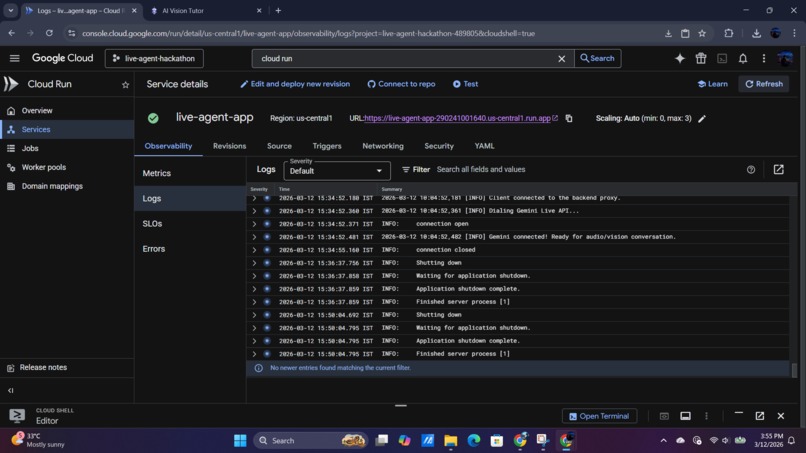806x453 pixels.
Task: Expand the 'Gemini connected!' log entry
Action: [254, 237]
